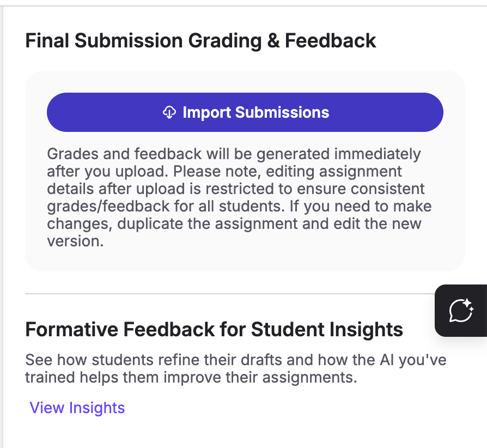487x448 pixels.
Task: Click the horizontal divider between sections
Action: [x=230, y=293]
